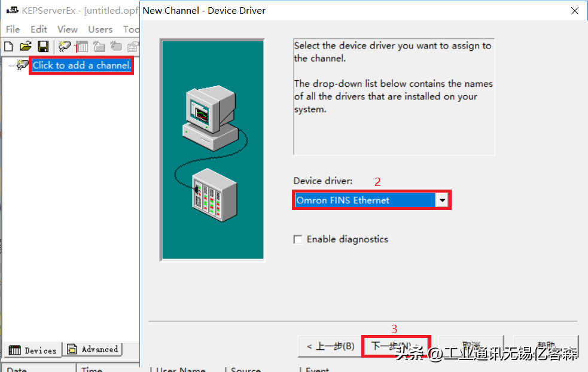Image resolution: width=588 pixels, height=372 pixels.
Task: Open the View menu
Action: (68, 29)
